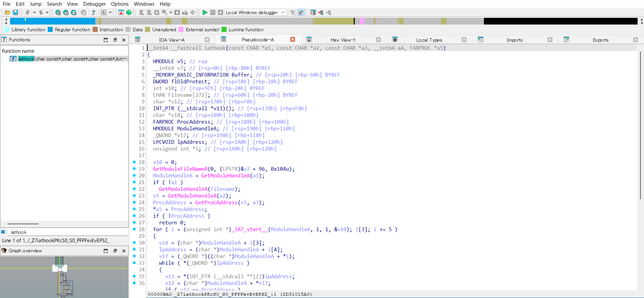Viewport: 644px width, 298px height.
Task: Click the green circle toolbar icon
Action: click(129, 12)
